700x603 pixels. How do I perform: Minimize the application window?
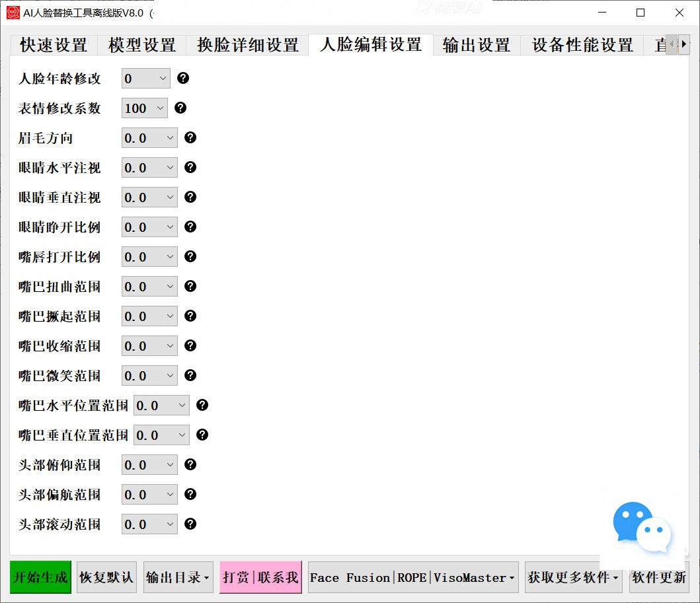(602, 13)
